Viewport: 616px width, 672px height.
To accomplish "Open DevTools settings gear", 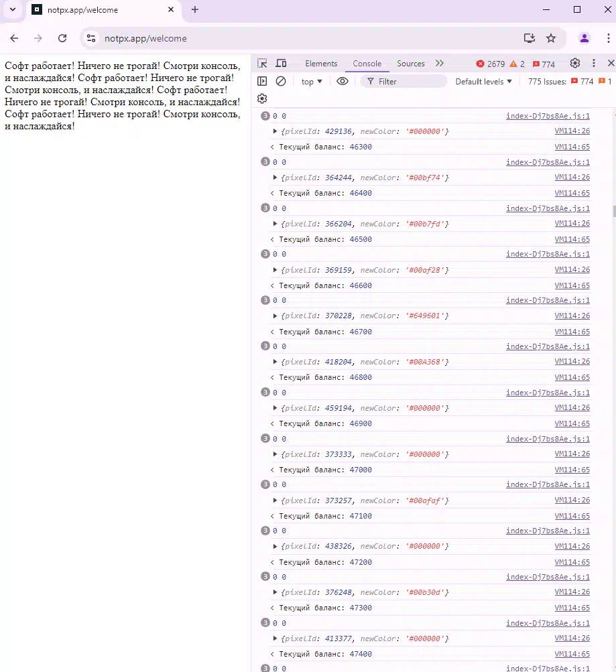I will [575, 64].
